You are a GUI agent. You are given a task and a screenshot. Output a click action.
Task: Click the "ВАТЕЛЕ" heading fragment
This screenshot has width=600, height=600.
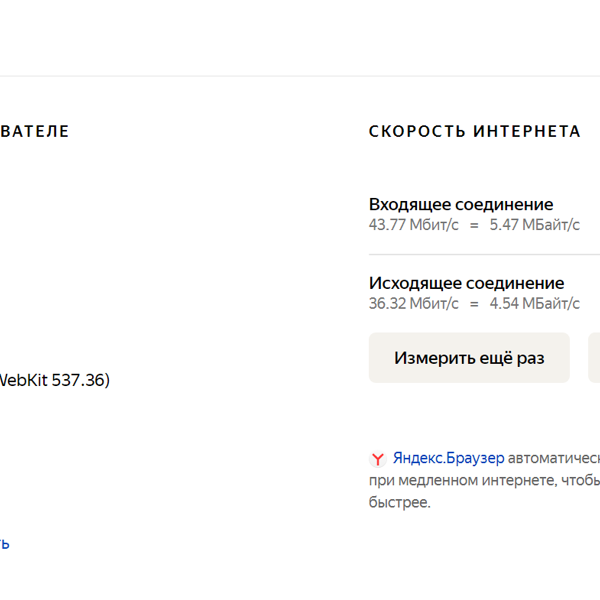(35, 131)
